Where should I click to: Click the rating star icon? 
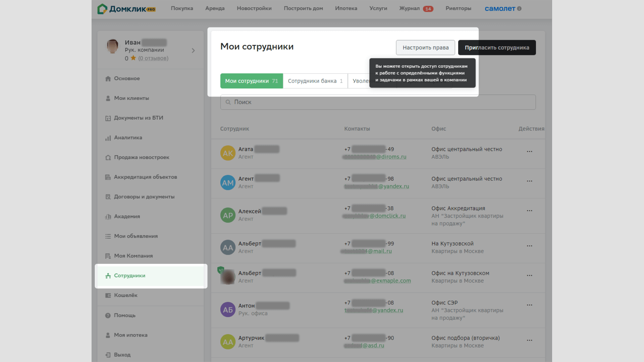coord(133,58)
